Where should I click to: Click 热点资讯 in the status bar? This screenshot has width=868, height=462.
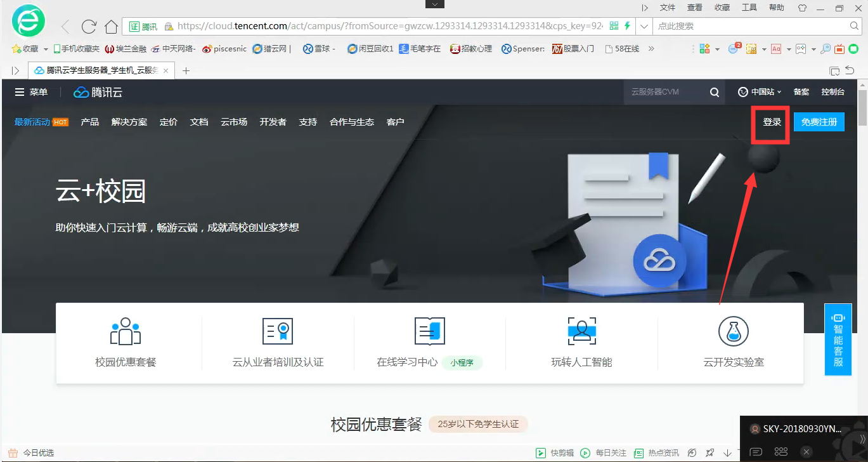(656, 453)
